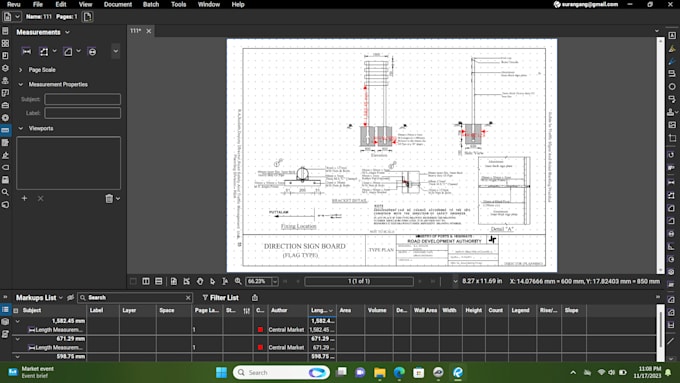Click the Zoom magnifier tool in bottom toolbar

click(x=238, y=281)
